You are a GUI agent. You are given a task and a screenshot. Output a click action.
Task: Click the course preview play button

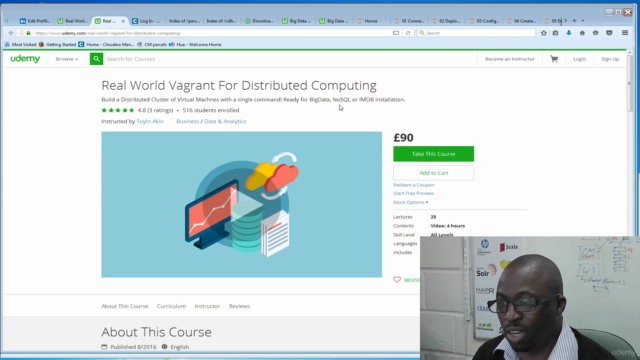coord(246,205)
